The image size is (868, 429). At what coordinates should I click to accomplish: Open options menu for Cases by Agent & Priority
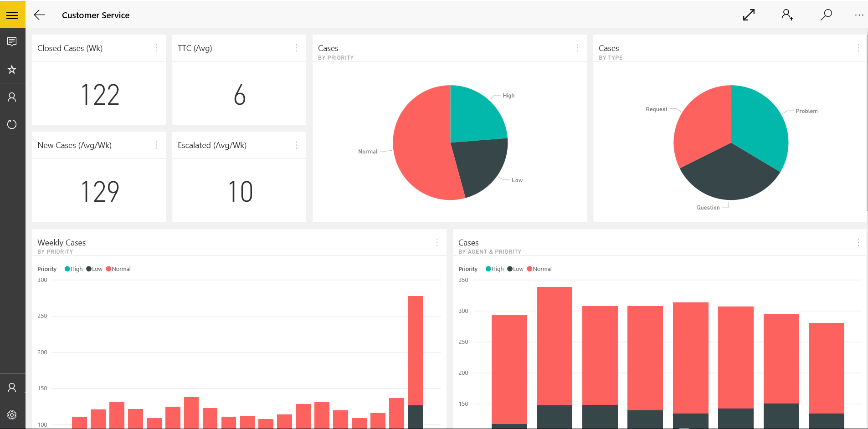point(858,242)
